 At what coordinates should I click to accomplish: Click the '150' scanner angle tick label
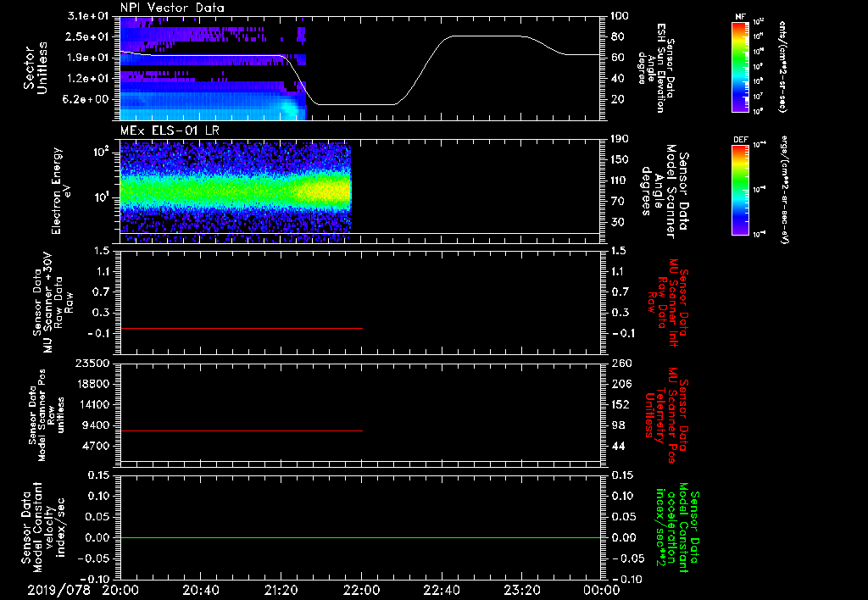(x=620, y=160)
